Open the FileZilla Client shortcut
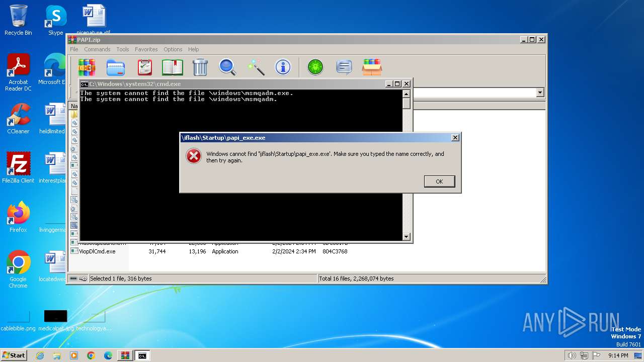Image resolution: width=644 pixels, height=362 pixels. tap(18, 168)
